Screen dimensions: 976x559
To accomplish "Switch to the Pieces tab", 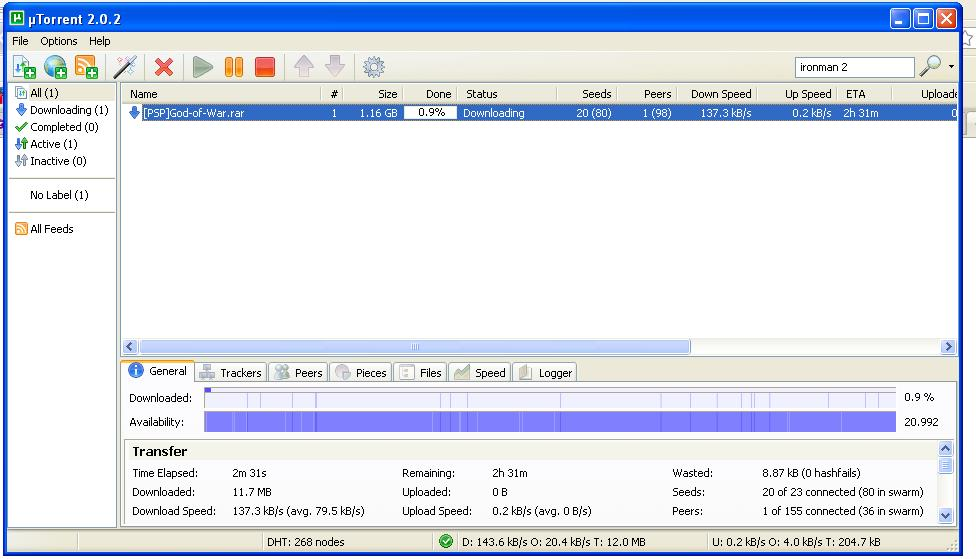I will point(361,373).
